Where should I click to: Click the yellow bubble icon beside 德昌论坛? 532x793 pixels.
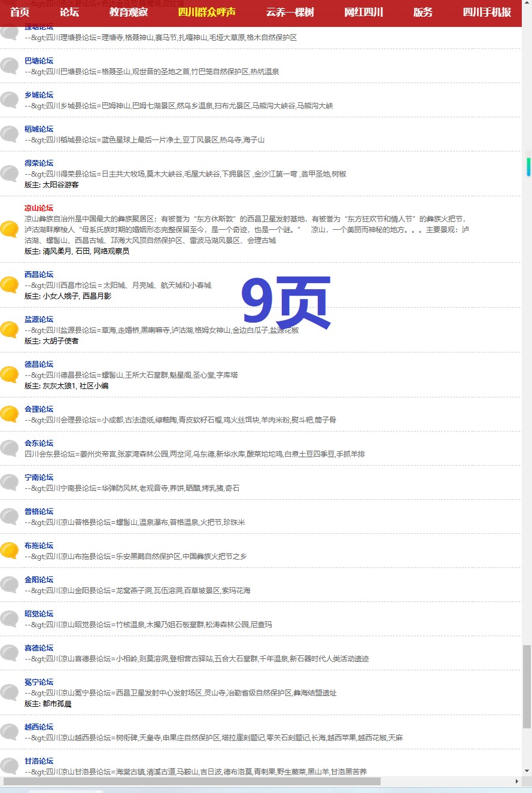click(10, 375)
